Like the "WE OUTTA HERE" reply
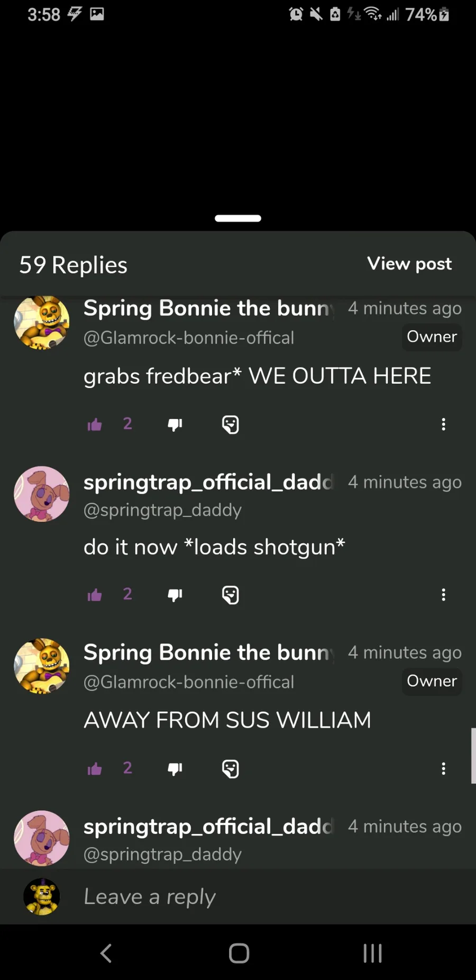Screen dimensions: 476x980 [95, 424]
